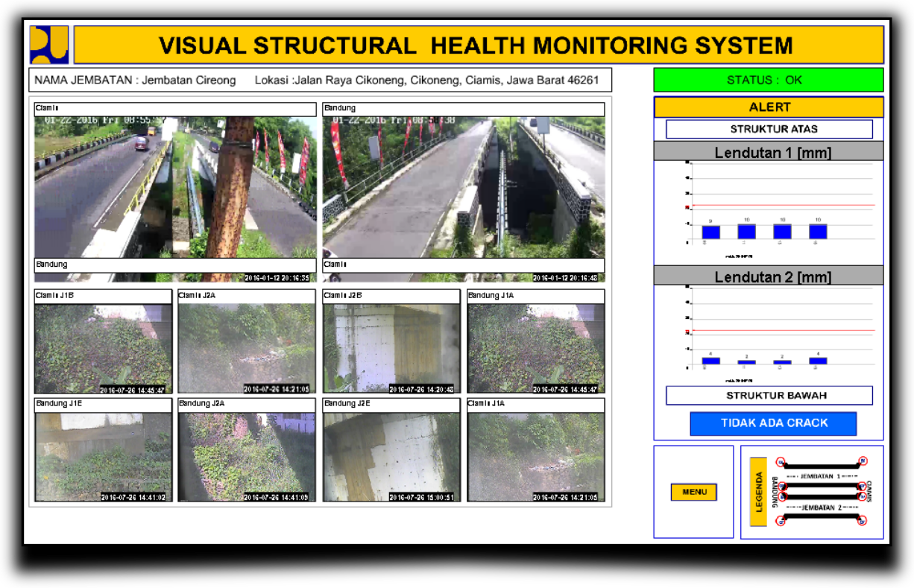Open the Bandung J1A camera feed

(535, 341)
